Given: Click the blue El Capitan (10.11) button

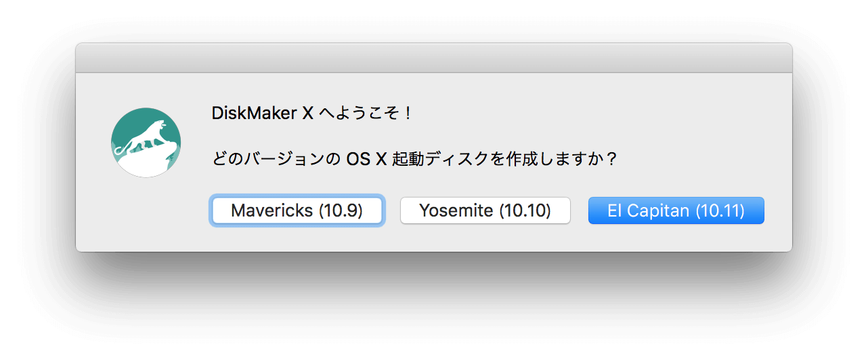Looking at the screenshot, I should (676, 210).
